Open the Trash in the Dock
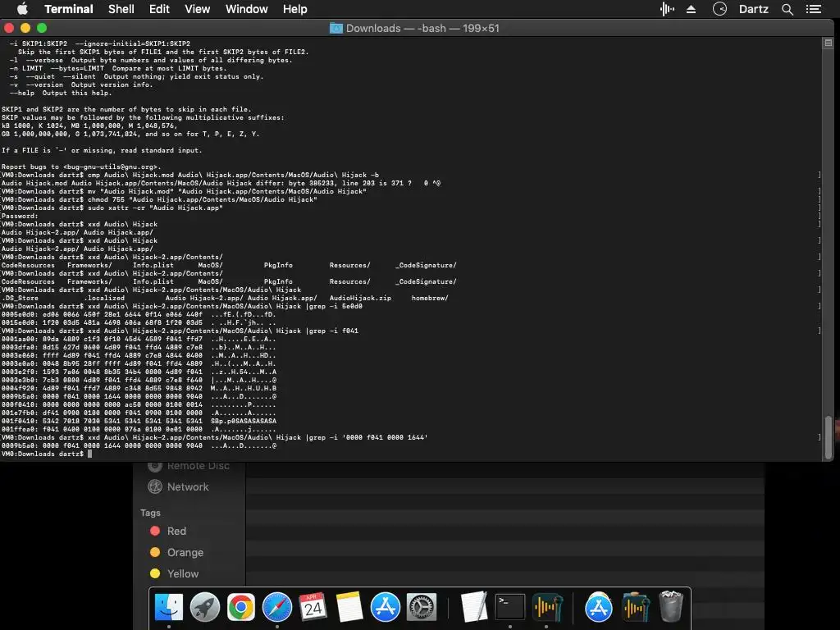 coord(671,606)
